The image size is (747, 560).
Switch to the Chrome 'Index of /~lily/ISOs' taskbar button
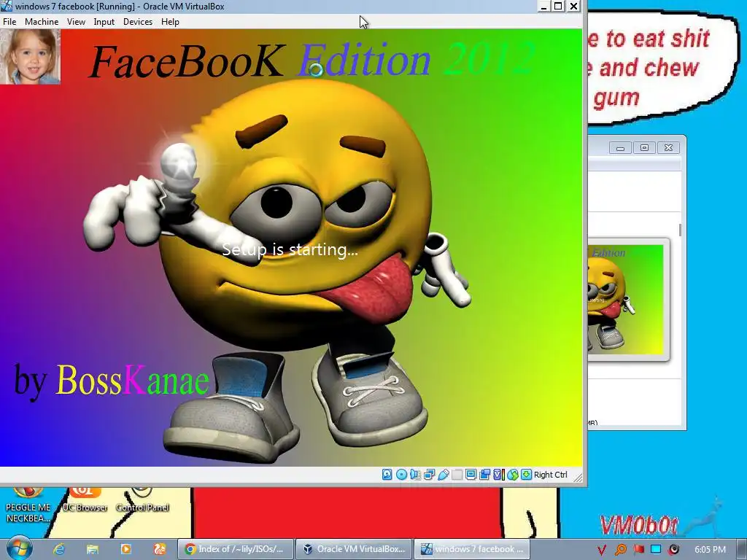tap(235, 549)
